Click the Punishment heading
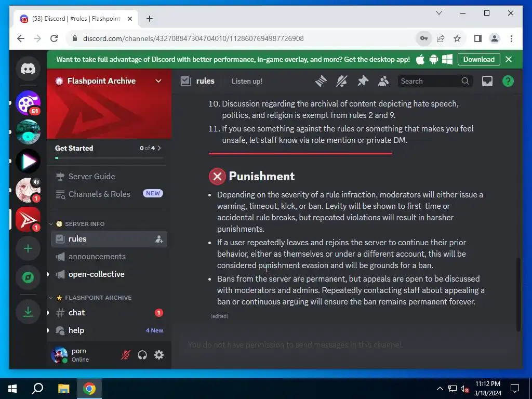The width and height of the screenshot is (532, 399). [262, 176]
